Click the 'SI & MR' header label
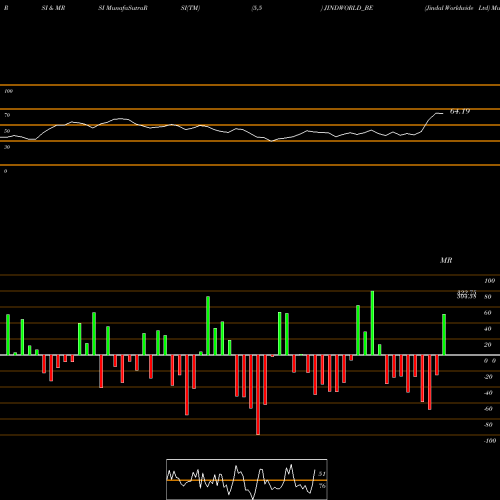500x500 pixels. [x=53, y=8]
